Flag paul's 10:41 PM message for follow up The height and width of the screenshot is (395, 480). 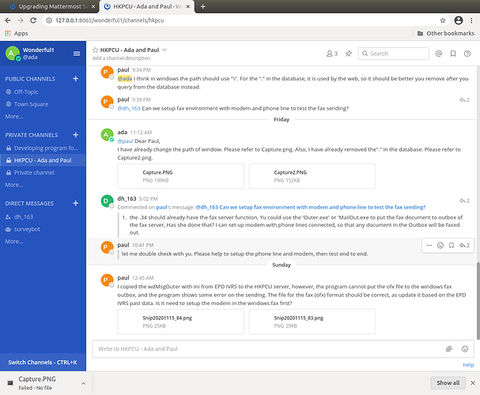point(451,245)
